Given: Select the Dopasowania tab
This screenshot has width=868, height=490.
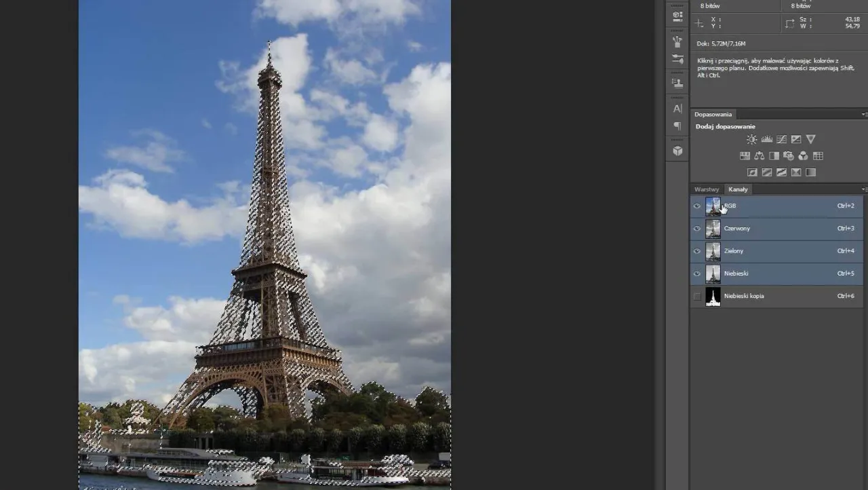Looking at the screenshot, I should [x=713, y=114].
